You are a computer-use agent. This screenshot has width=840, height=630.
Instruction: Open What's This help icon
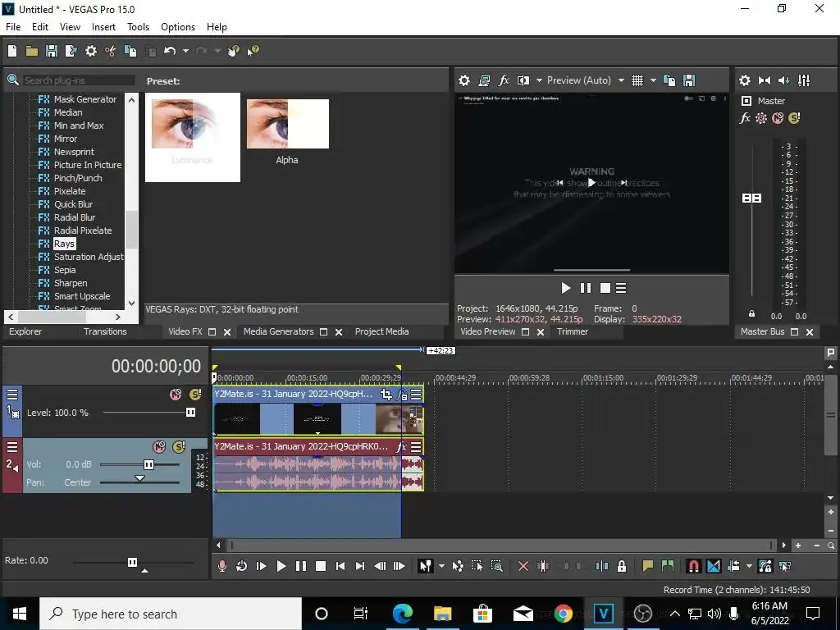[x=253, y=51]
